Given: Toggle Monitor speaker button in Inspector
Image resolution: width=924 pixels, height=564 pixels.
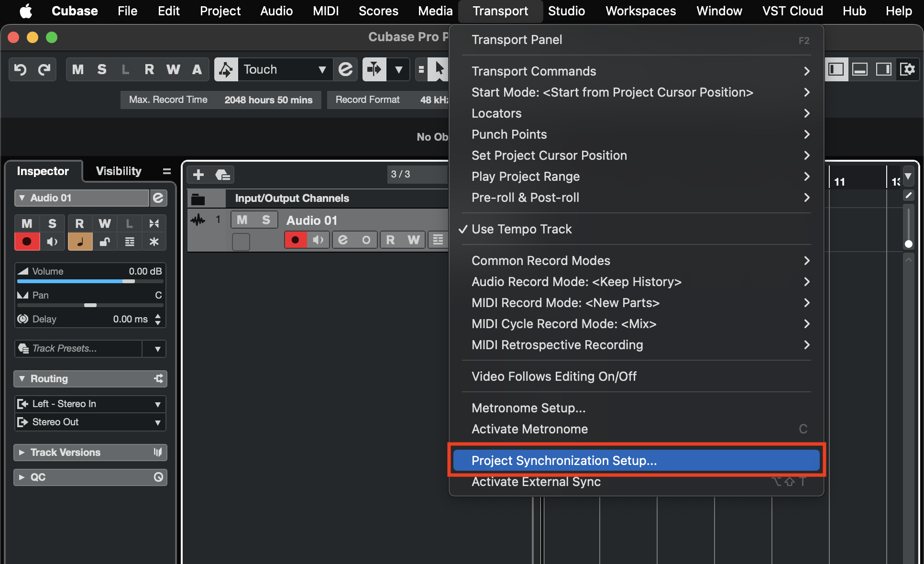Looking at the screenshot, I should point(52,242).
